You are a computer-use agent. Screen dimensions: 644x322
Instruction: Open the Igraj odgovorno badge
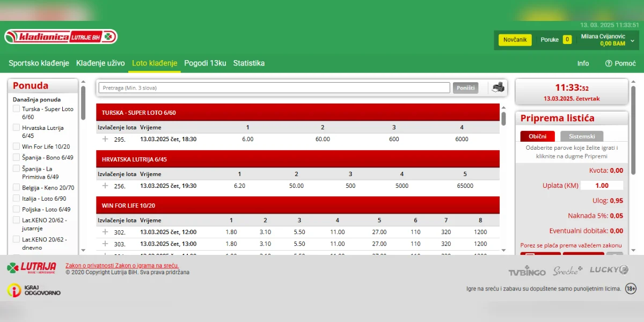[x=34, y=290]
